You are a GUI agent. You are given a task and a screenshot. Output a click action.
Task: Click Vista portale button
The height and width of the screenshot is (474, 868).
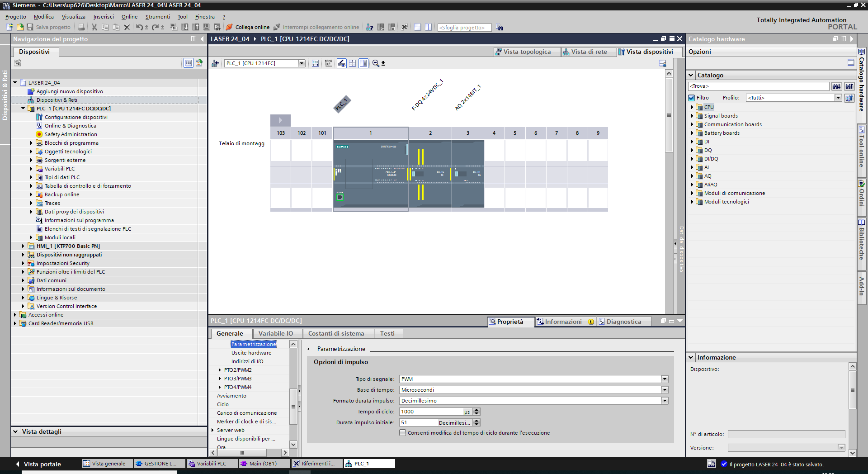click(38, 464)
